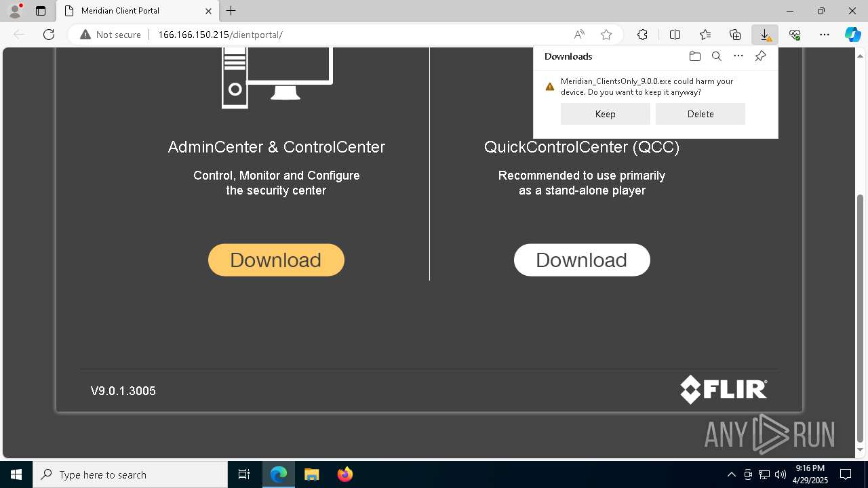Viewport: 868px width, 488px height.
Task: Close the Meridian Client Portal tab
Action: pos(208,11)
